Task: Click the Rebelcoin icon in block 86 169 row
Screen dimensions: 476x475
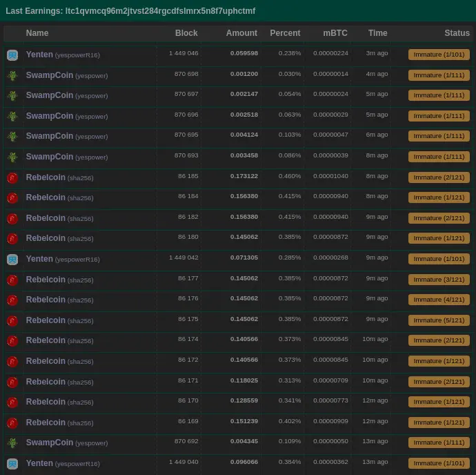Action: tap(12, 423)
